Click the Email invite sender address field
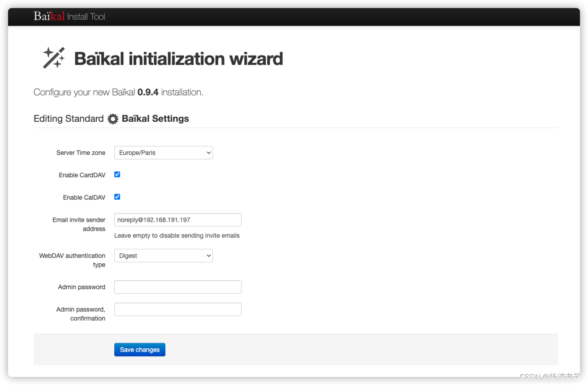The height and width of the screenshot is (385, 588). [178, 220]
